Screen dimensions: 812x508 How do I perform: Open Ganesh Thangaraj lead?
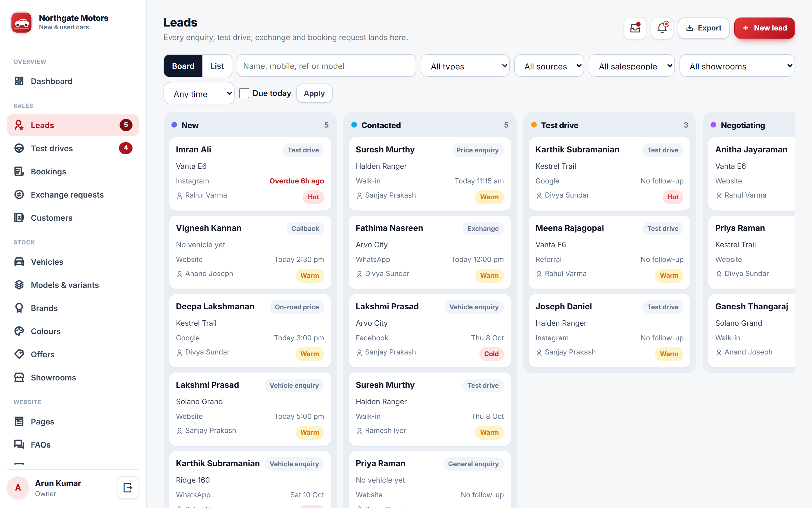pos(752,330)
